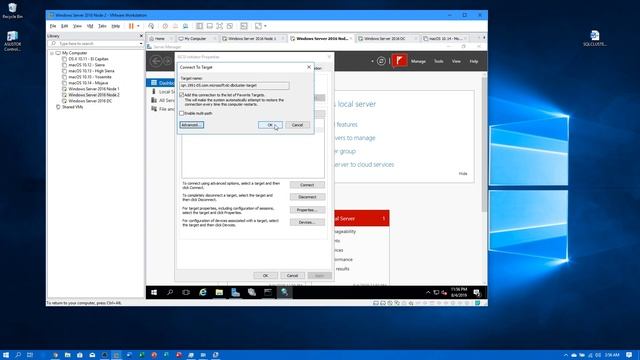Click the full screen toolbar icon
Screen dimensions: 640x360
(220, 26)
